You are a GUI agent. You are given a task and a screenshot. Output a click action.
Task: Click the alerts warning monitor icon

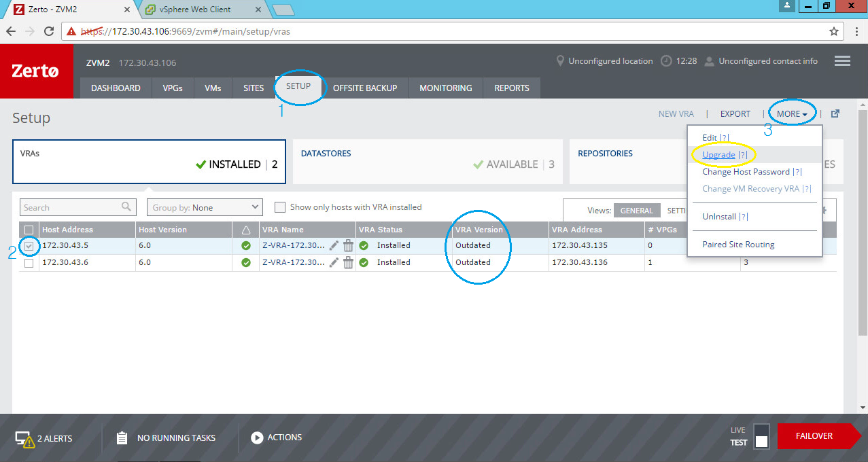tap(24, 439)
